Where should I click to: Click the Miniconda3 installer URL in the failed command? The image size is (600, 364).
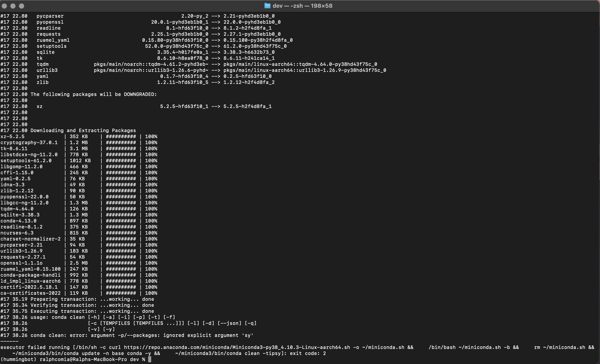(x=237, y=347)
